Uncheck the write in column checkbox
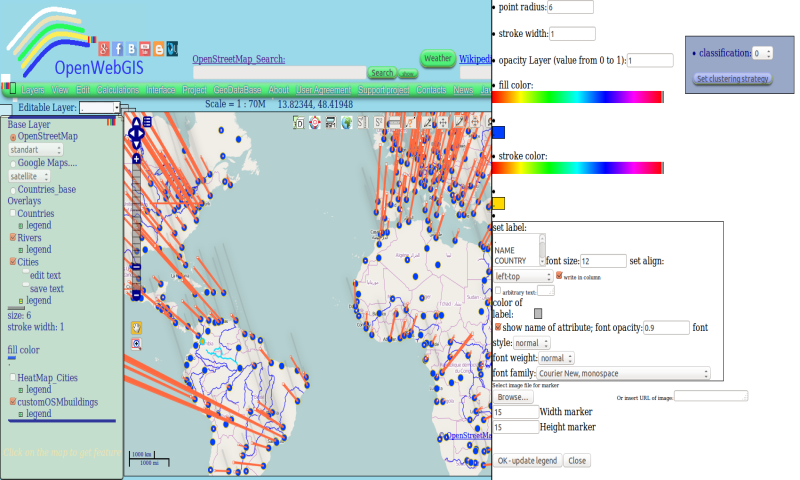 click(x=559, y=275)
